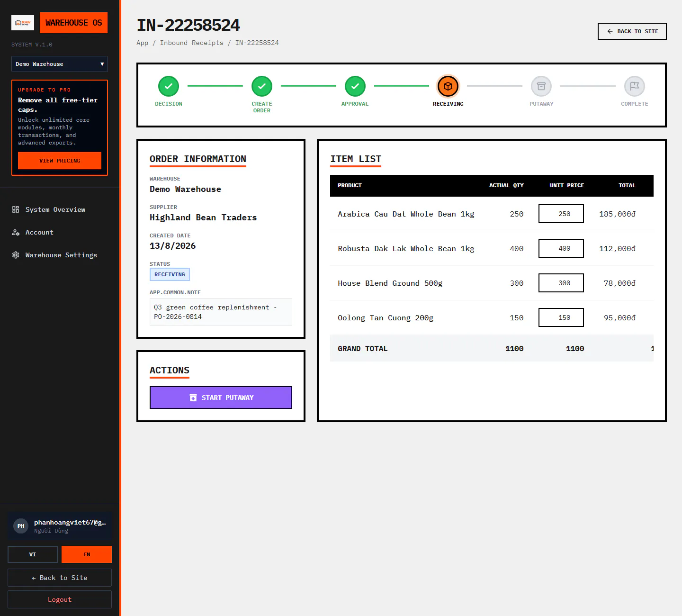Open System Overview in sidebar
682x616 pixels.
pos(60,209)
